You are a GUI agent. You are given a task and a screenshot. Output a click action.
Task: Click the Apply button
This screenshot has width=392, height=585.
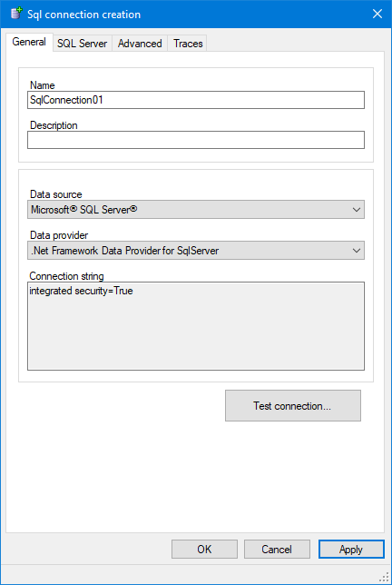(x=351, y=550)
